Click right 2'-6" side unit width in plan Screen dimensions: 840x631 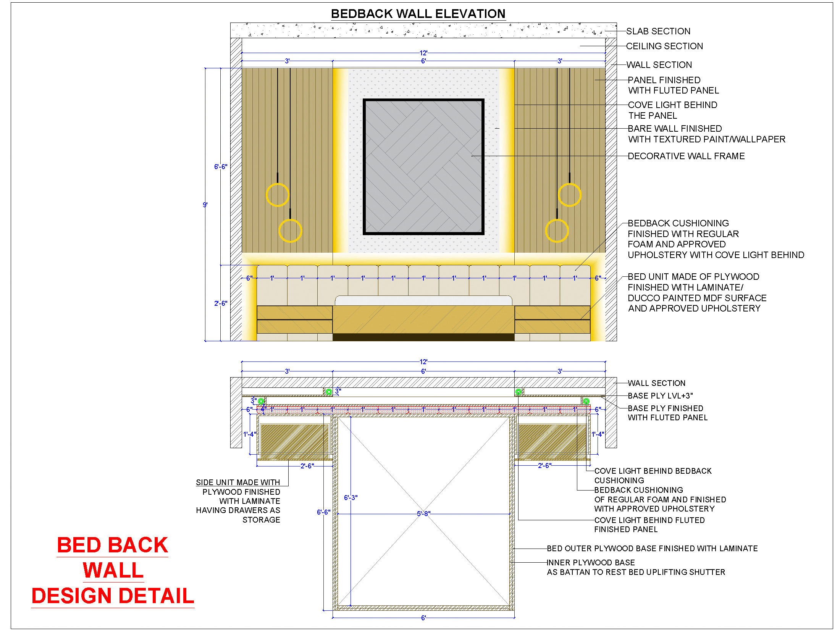click(x=544, y=466)
